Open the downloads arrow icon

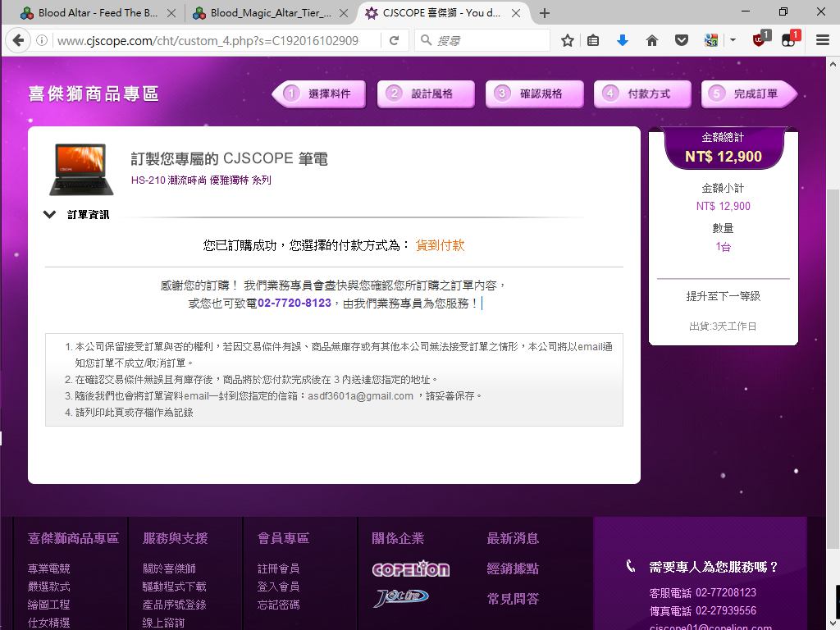[x=622, y=40]
